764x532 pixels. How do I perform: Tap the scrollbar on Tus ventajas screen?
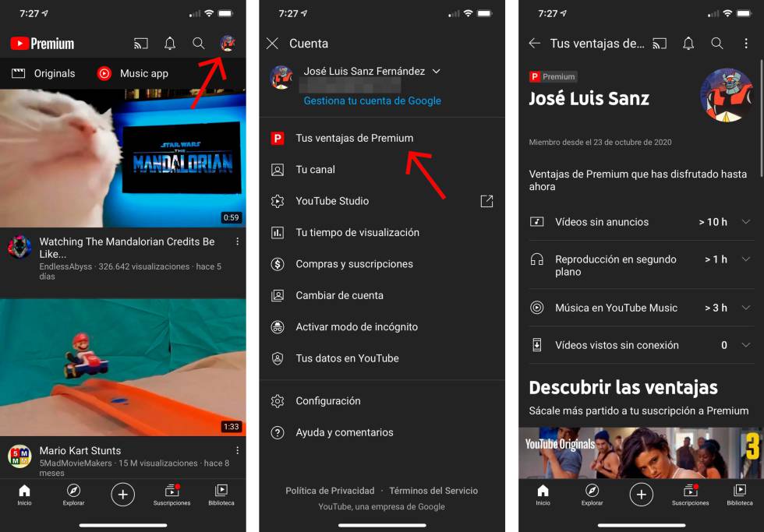coord(761,118)
